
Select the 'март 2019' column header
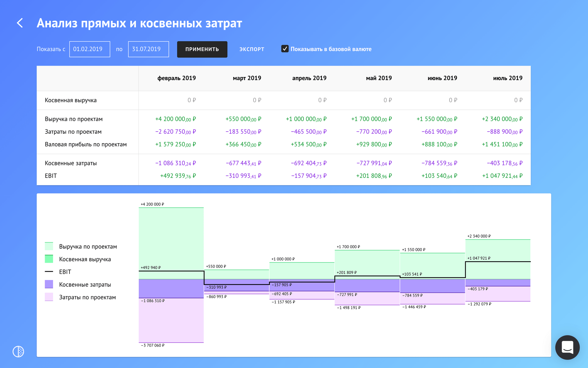247,78
